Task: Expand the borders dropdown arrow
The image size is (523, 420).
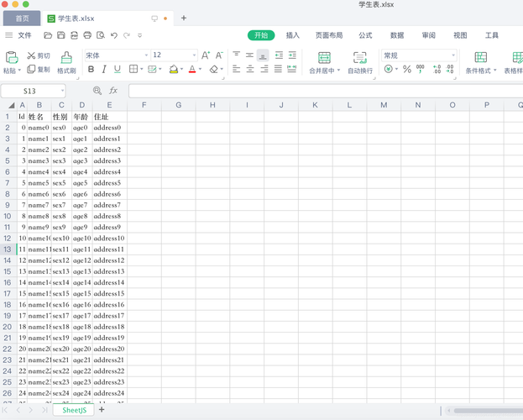Action: coord(142,69)
